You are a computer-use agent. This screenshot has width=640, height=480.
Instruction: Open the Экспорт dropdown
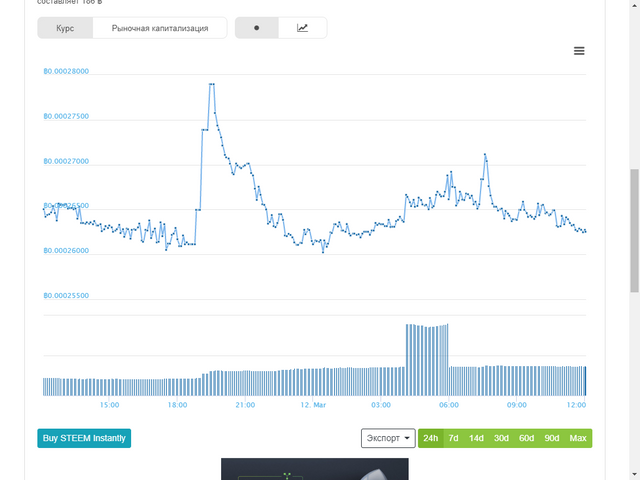(x=388, y=438)
